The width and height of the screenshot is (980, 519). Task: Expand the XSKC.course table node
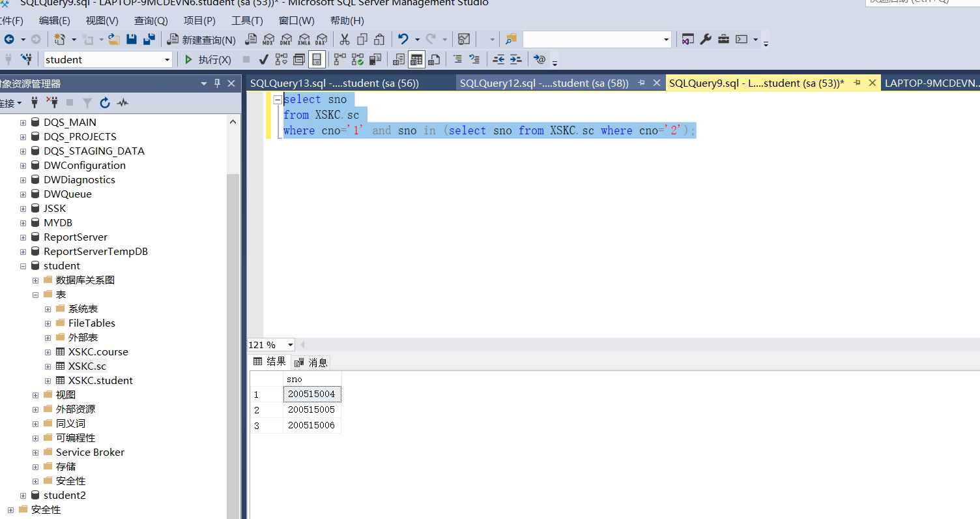click(x=48, y=351)
